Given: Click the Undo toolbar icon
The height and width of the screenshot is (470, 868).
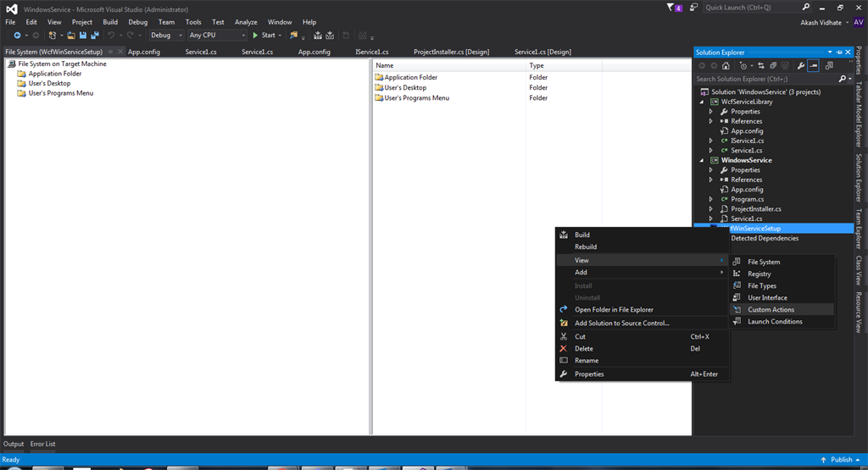Looking at the screenshot, I should tap(111, 36).
